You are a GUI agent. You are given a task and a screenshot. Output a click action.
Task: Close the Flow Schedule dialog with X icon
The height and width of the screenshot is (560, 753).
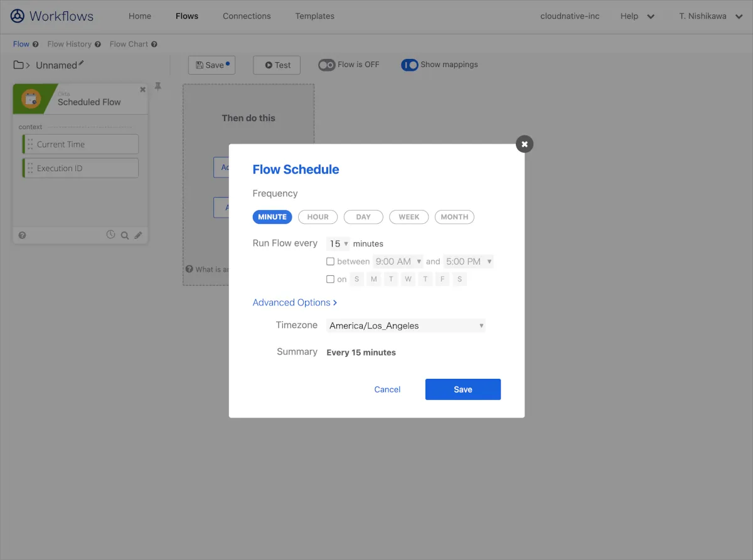pyautogui.click(x=525, y=144)
